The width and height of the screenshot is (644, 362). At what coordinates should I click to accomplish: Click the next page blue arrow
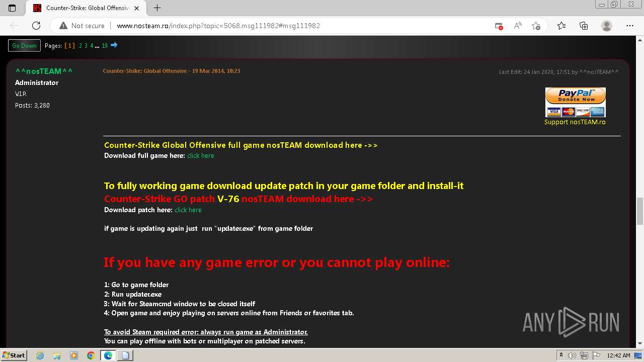pos(114,45)
